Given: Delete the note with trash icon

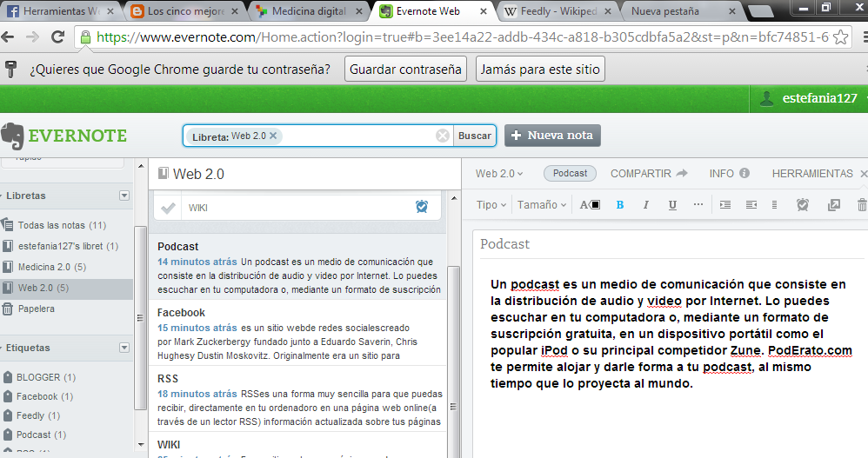Looking at the screenshot, I should pyautogui.click(x=862, y=205).
